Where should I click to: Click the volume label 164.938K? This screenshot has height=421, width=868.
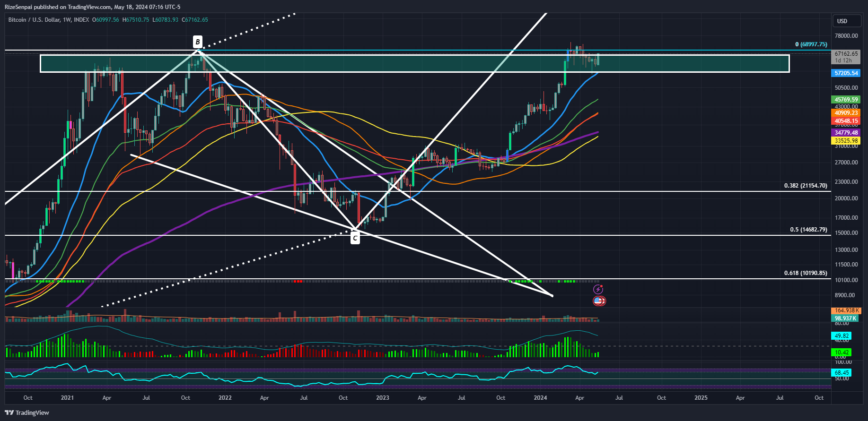(846, 310)
